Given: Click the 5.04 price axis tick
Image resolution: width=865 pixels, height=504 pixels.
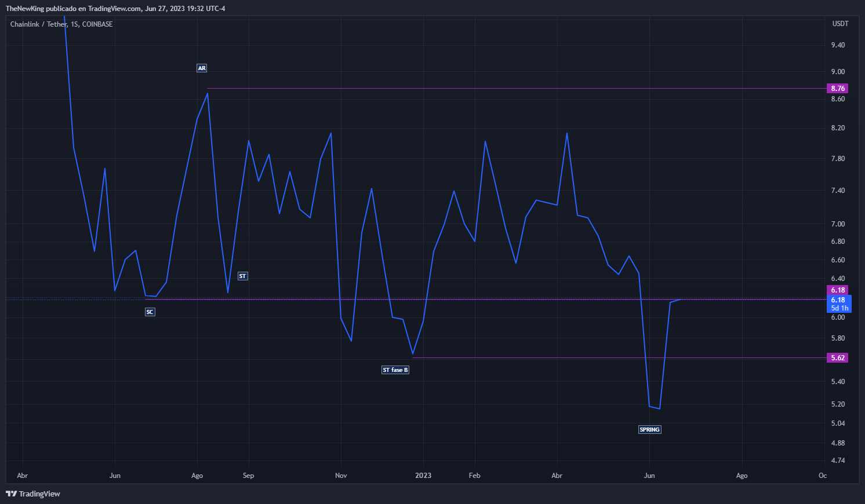Looking at the screenshot, I should 838,423.
